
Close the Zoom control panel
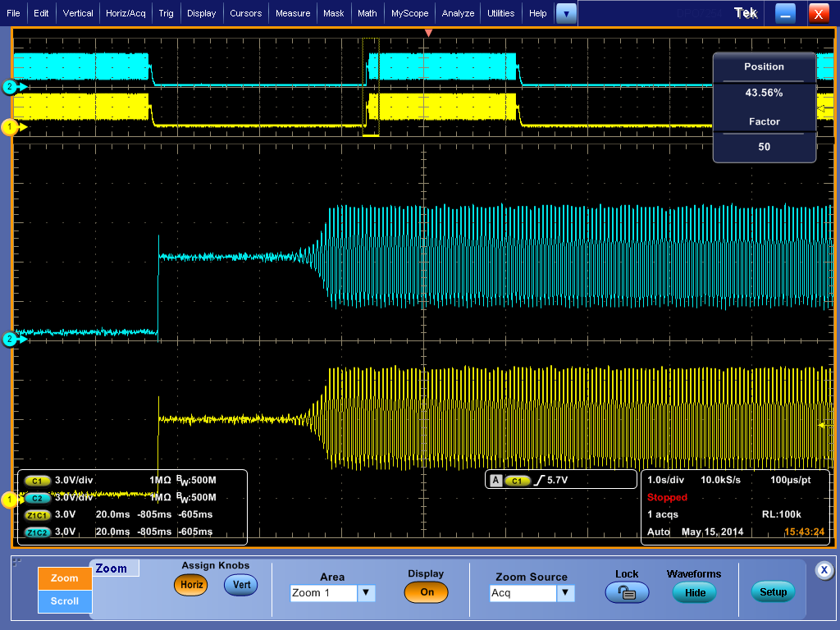point(824,570)
